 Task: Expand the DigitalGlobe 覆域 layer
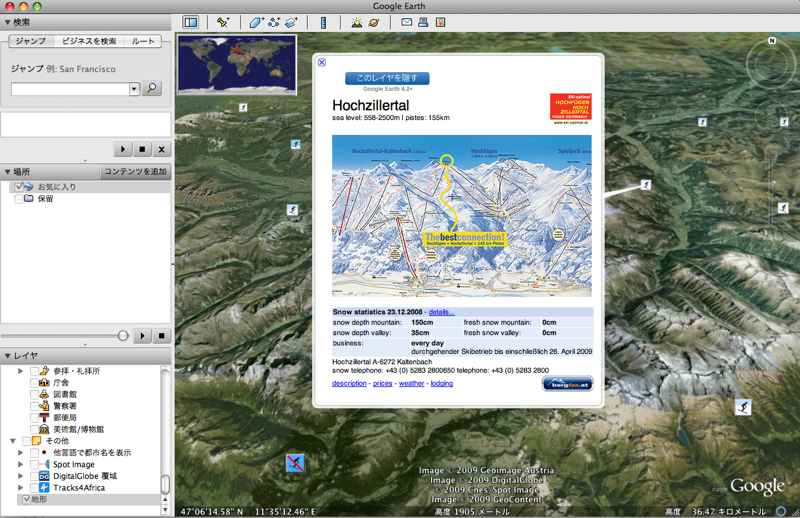point(20,476)
